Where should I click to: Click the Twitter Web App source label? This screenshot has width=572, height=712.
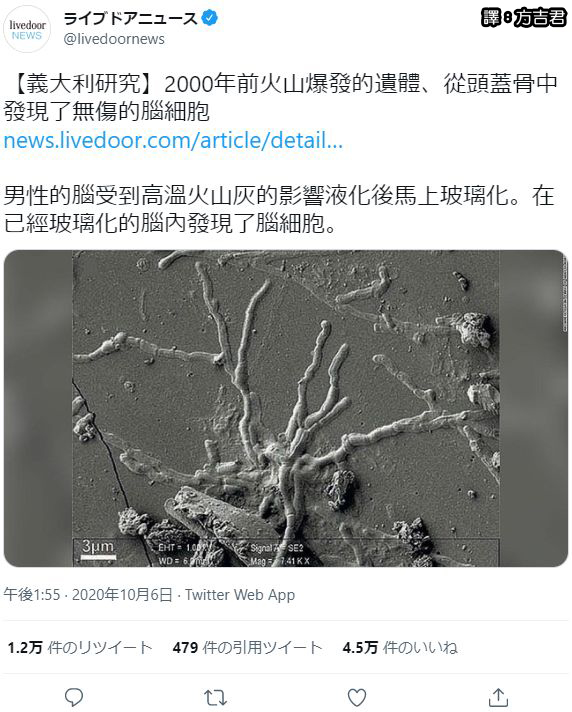[x=240, y=594]
